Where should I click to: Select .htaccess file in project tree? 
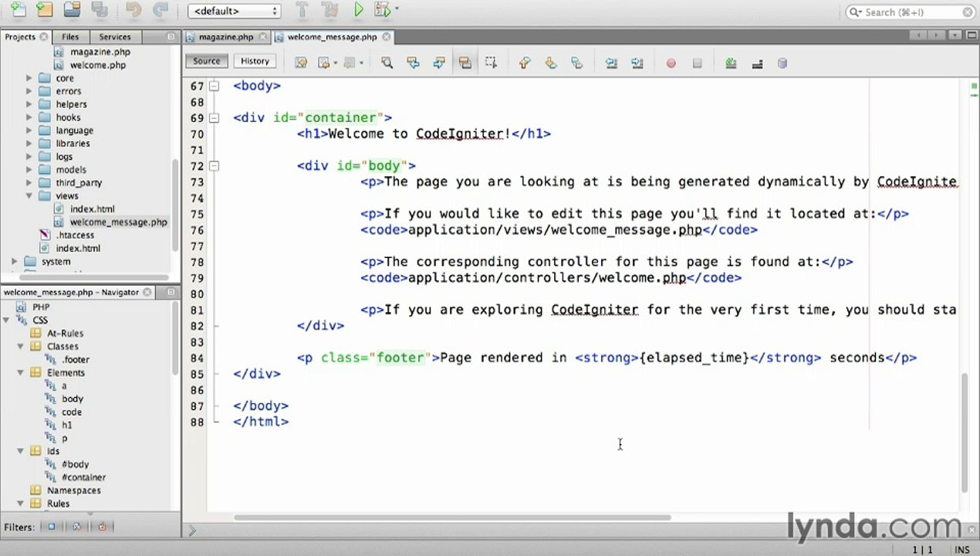(x=75, y=236)
